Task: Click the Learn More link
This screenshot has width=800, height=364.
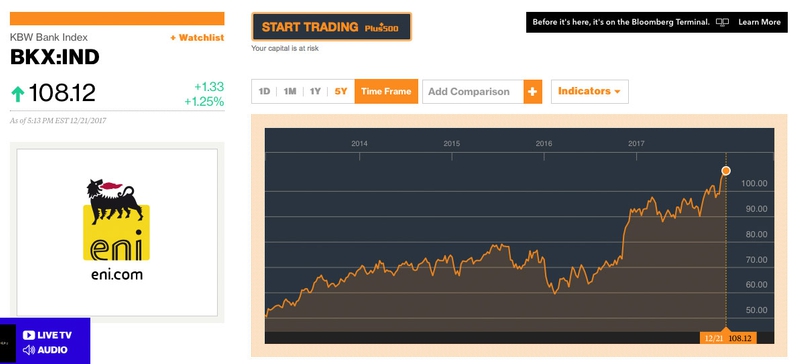Action: 759,22
